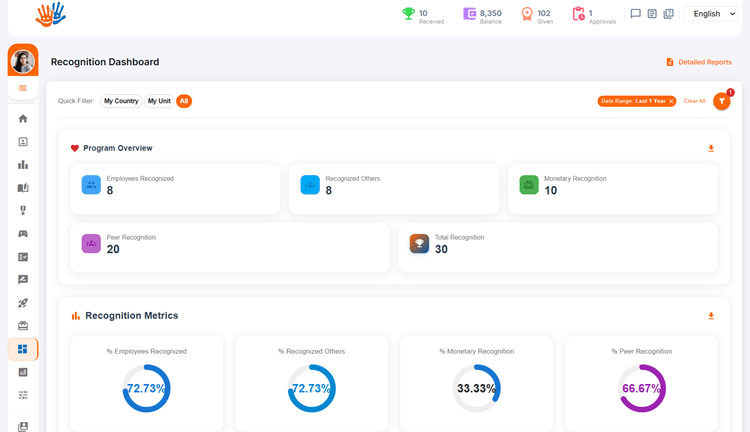
Task: Open the English language dropdown
Action: [711, 14]
